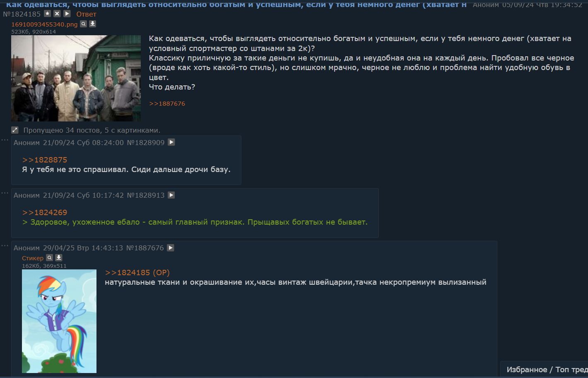Click the search icon next to Стикер
The height and width of the screenshot is (378, 588).
pos(49,258)
